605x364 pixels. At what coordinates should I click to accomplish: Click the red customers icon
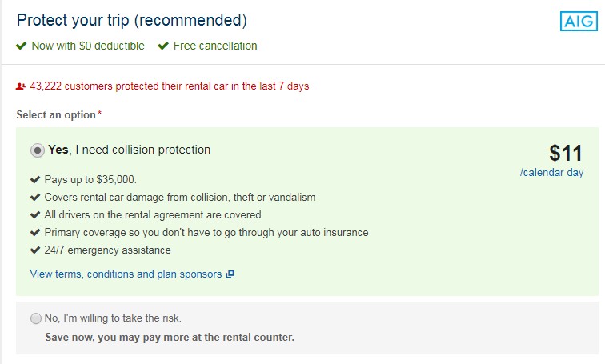click(x=21, y=86)
